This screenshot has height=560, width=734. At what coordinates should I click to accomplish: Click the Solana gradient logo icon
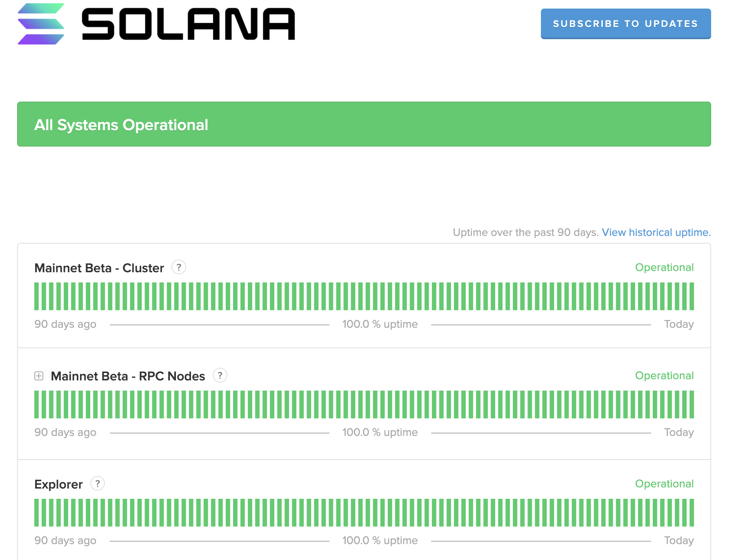click(x=41, y=24)
